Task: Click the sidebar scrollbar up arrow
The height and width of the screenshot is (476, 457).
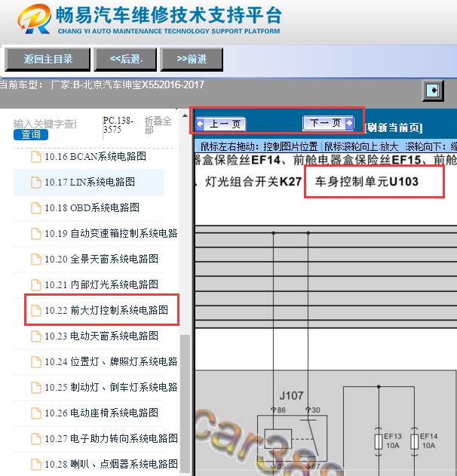Action: [185, 115]
